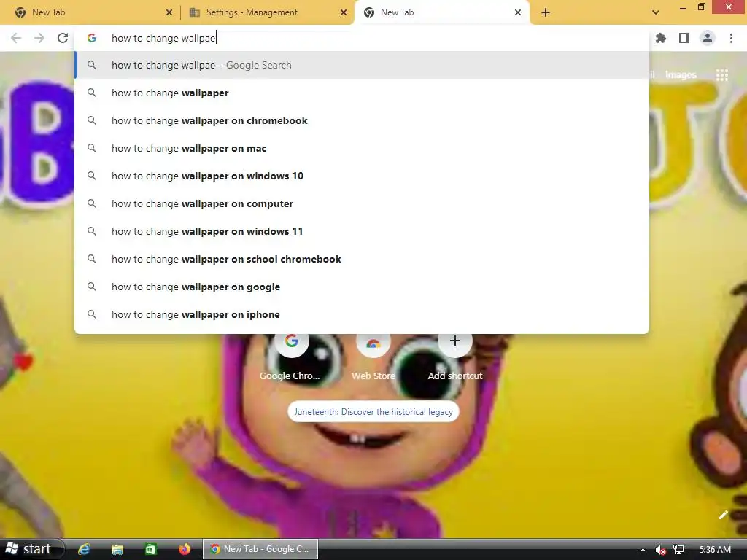Open the green spreadsheet taskbar icon
The image size is (747, 560).
pyautogui.click(x=150, y=549)
